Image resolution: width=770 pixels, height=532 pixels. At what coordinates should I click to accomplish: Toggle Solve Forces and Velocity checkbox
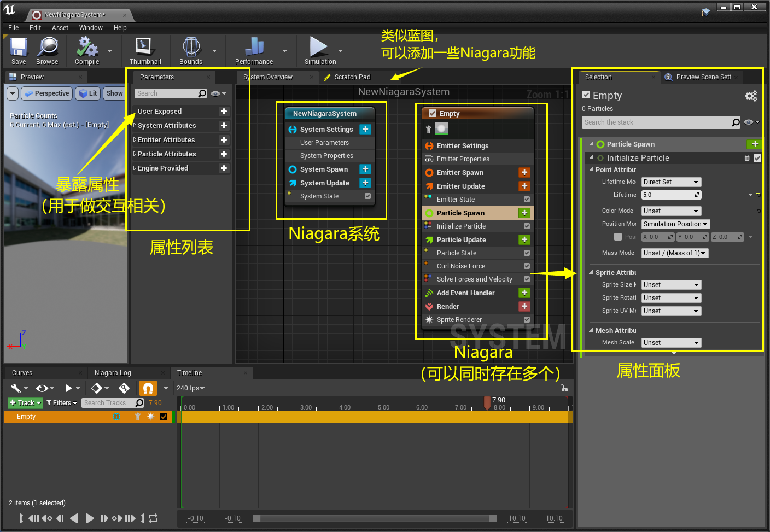(527, 279)
